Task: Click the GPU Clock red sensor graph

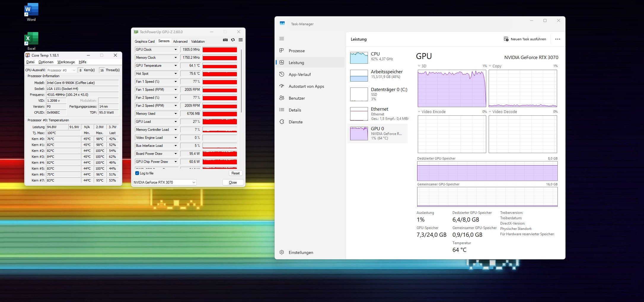Action: tap(220, 50)
